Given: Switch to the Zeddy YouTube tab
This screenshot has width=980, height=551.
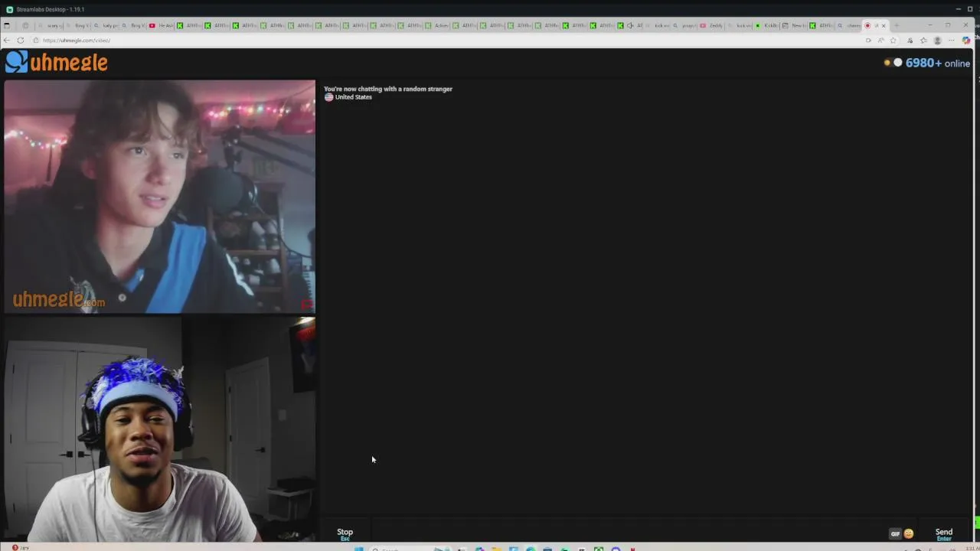Looking at the screenshot, I should coord(711,25).
